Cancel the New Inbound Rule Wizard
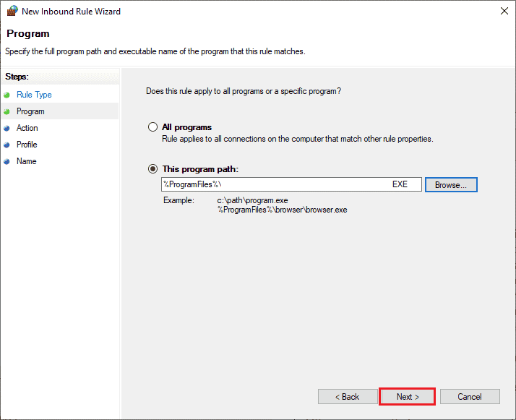The image size is (516, 420). click(x=470, y=397)
